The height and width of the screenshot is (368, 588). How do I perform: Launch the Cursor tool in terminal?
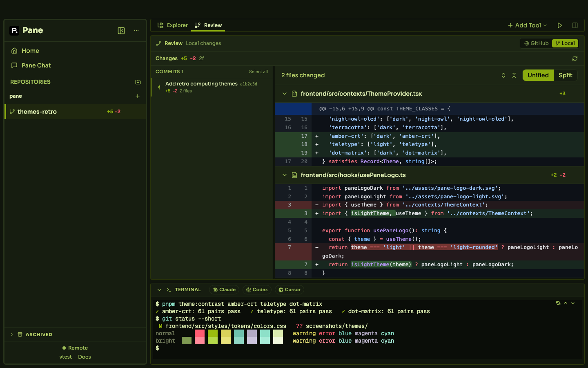click(290, 290)
